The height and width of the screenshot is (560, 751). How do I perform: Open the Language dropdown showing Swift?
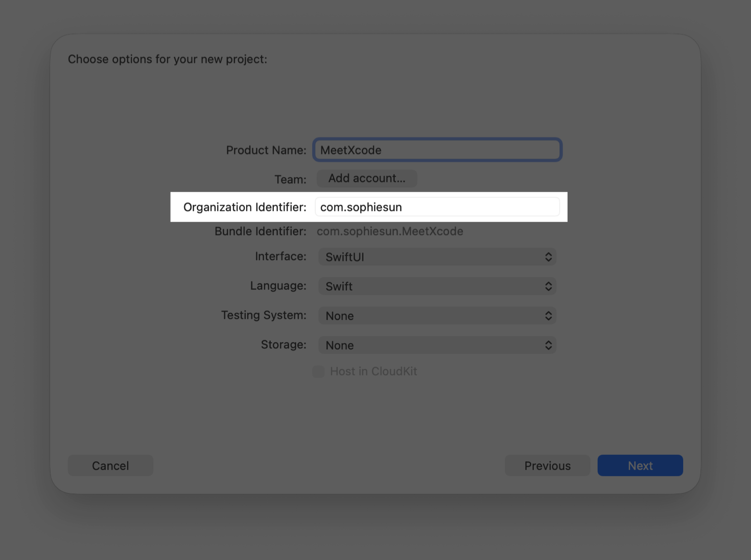click(x=437, y=287)
